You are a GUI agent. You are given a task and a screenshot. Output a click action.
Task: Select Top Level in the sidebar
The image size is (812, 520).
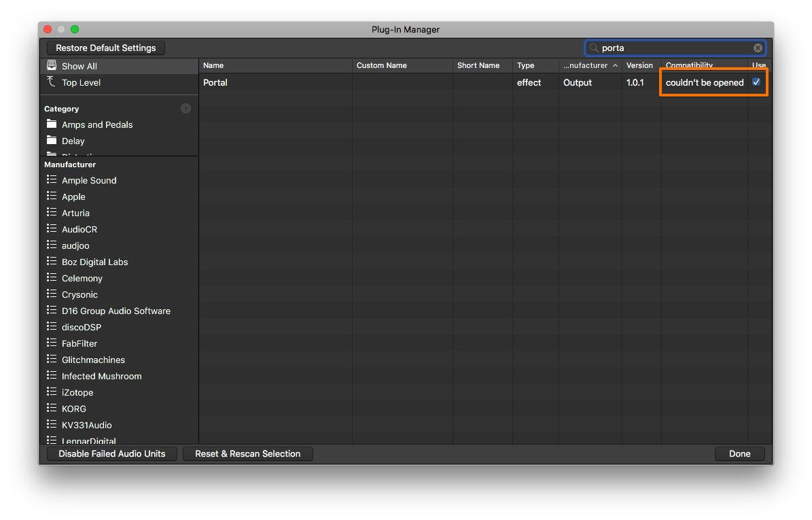120,82
